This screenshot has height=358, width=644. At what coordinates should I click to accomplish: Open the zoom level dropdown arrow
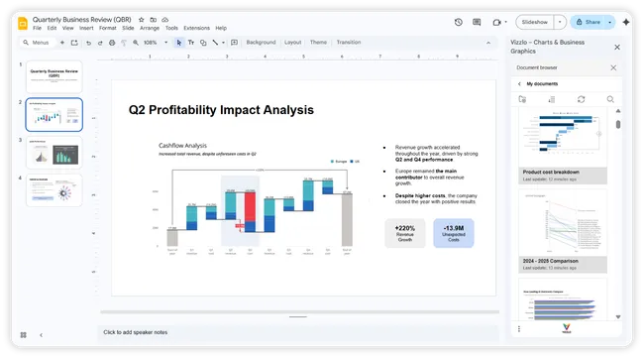pos(165,43)
